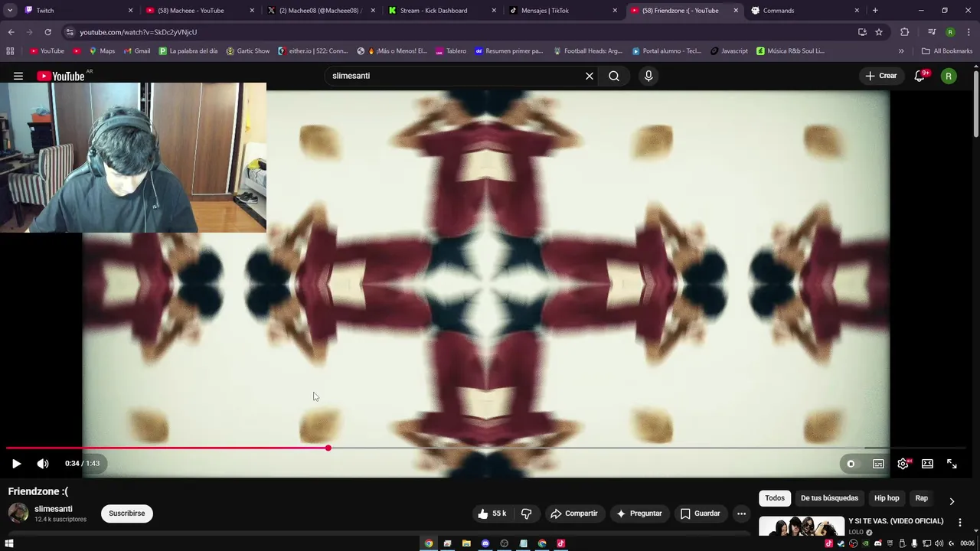
Task: Click the page vertical scrollbar
Action: [x=975, y=105]
